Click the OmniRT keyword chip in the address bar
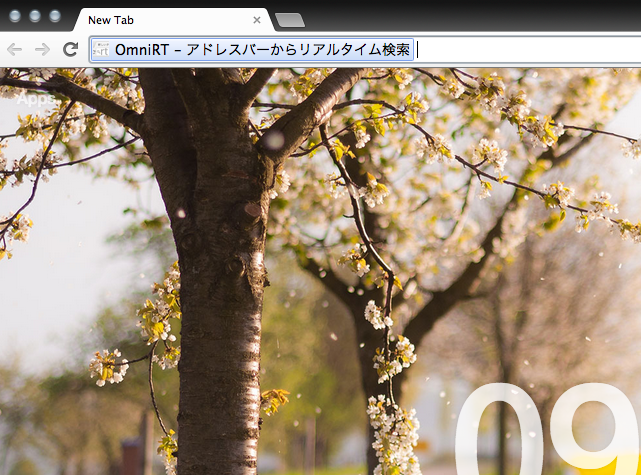641x475 pixels. (x=252, y=50)
